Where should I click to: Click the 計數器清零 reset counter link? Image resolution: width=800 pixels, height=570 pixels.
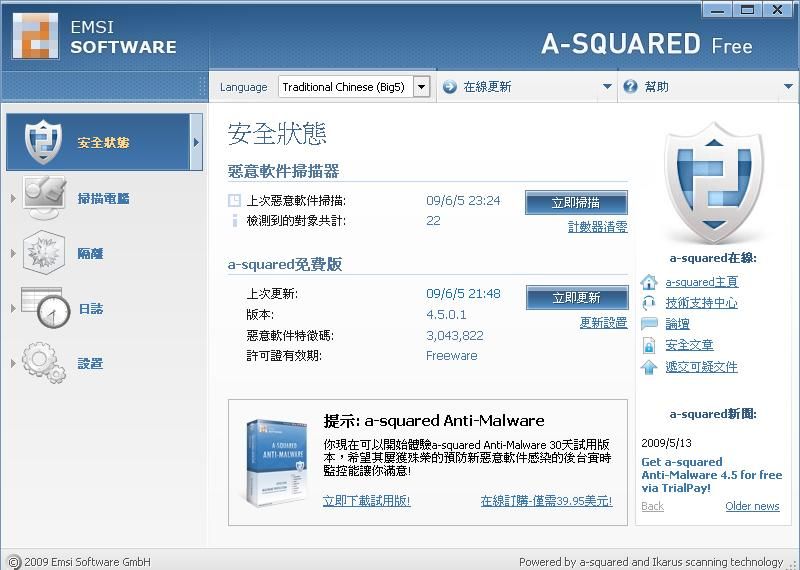[597, 227]
